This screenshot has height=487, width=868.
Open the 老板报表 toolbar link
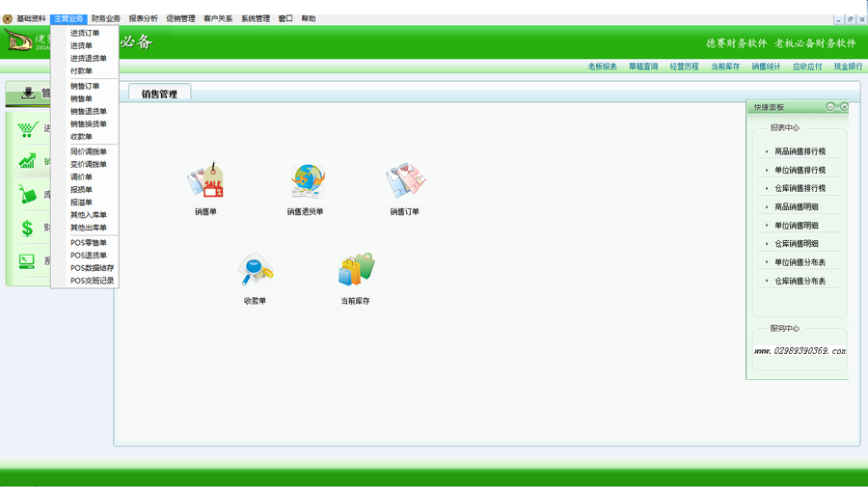point(602,67)
